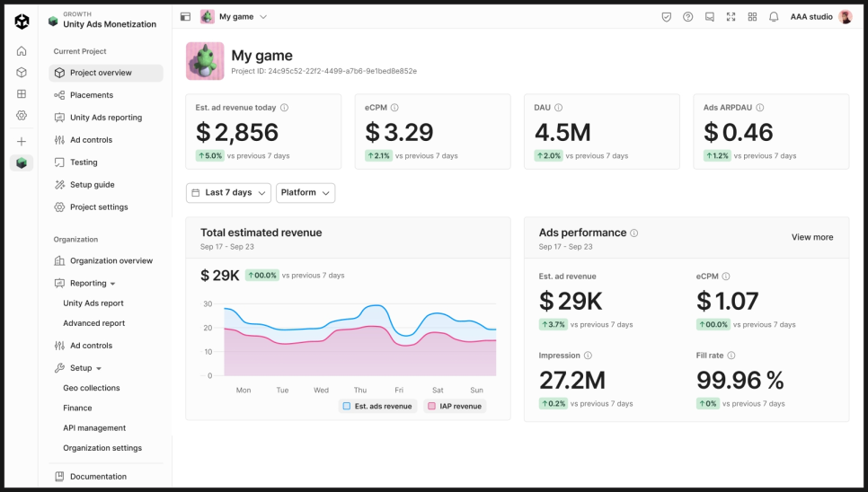The width and height of the screenshot is (868, 492).
Task: Click info icon next to DAU
Action: (559, 108)
